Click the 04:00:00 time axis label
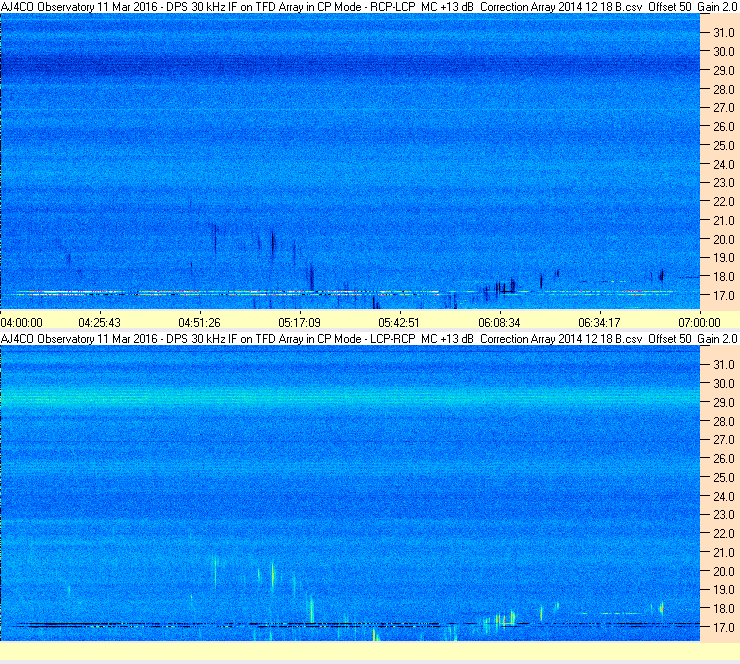Viewport: 740px width, 664px height. (x=21, y=323)
